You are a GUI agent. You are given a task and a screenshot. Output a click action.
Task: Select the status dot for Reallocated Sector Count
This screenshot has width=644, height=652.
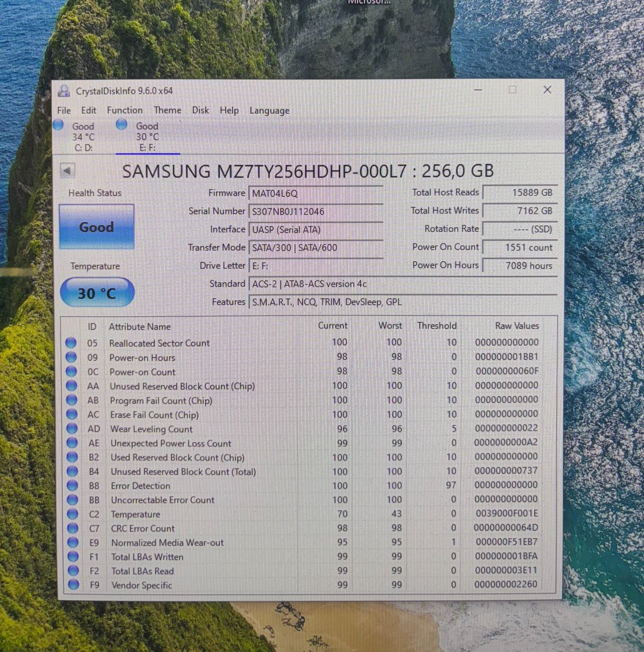(71, 343)
